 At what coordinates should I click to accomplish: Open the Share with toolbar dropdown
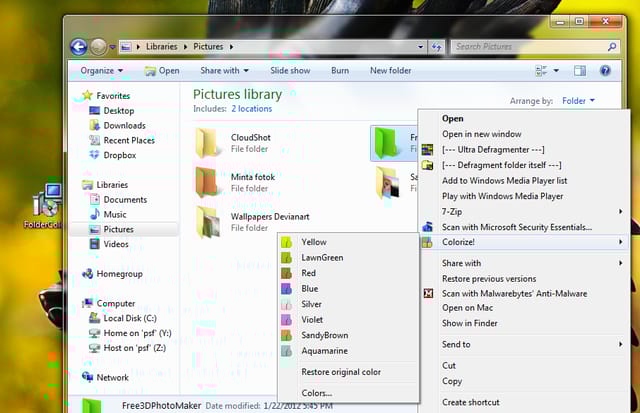(x=224, y=71)
